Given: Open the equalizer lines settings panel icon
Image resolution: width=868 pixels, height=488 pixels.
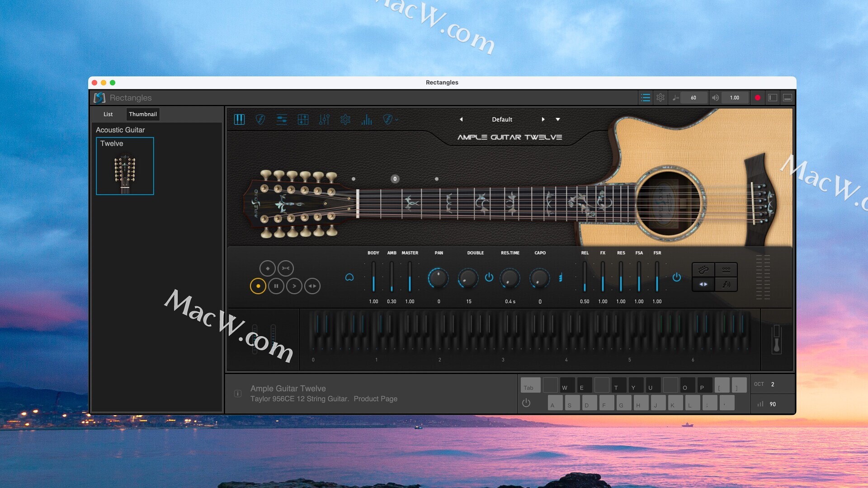Looking at the screenshot, I should [282, 119].
